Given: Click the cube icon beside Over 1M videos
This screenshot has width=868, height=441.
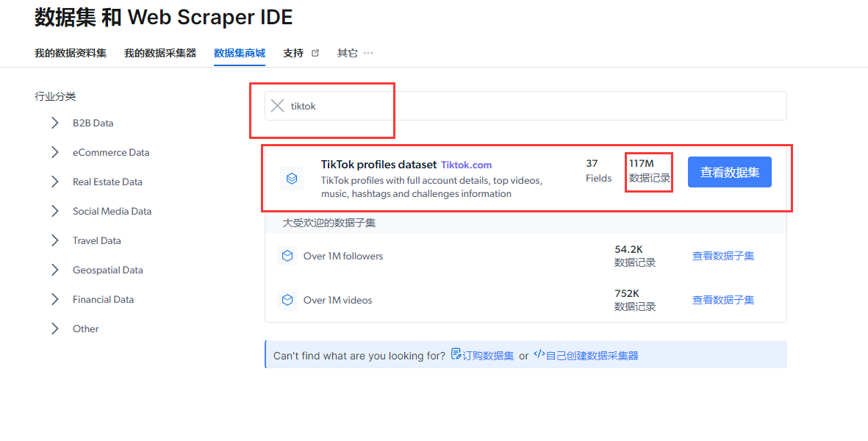Looking at the screenshot, I should tap(287, 300).
